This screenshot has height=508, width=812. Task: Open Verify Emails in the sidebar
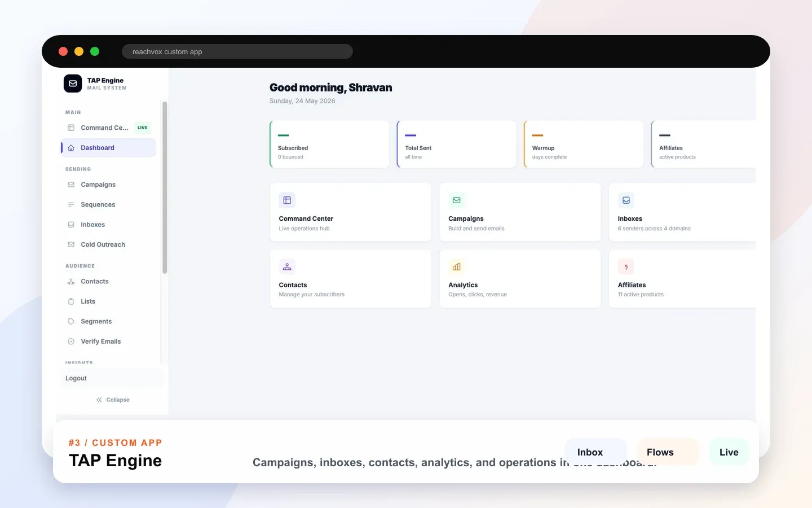108,341
